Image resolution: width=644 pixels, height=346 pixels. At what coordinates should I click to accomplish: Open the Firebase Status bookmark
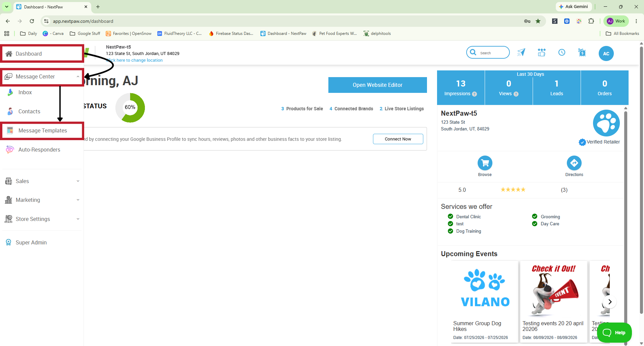coord(231,34)
